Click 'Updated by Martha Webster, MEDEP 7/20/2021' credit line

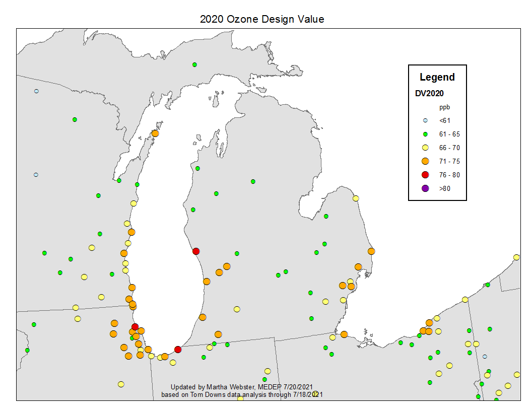tap(242, 387)
